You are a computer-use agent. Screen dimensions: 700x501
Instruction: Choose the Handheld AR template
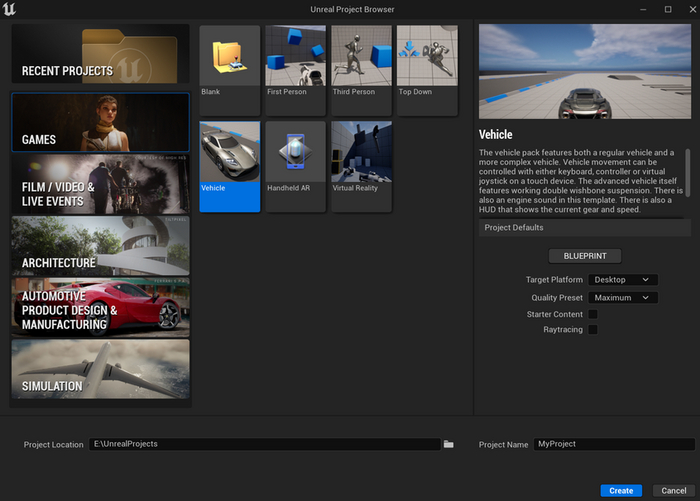coord(295,160)
